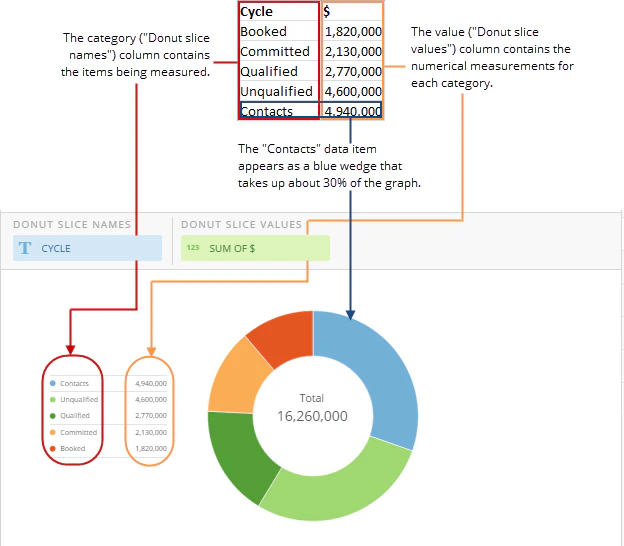Click the Contacts cell in the table
Screen dimensions: 624x546
point(279,110)
